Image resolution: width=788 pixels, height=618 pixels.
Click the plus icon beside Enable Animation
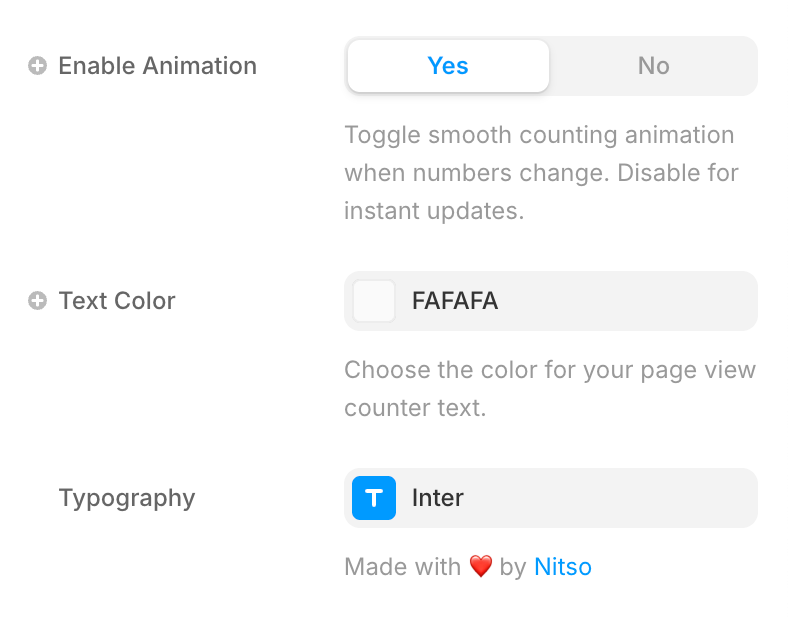[37, 66]
